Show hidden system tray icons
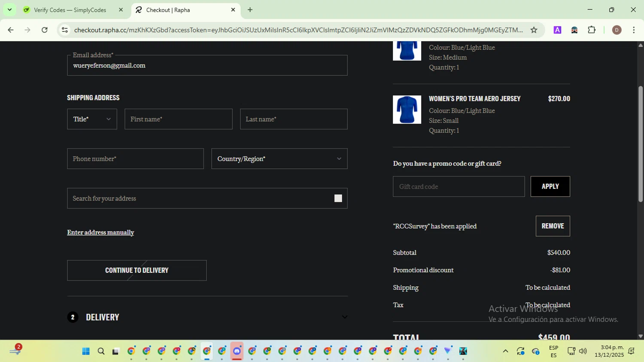The height and width of the screenshot is (362, 644). pos(505,351)
